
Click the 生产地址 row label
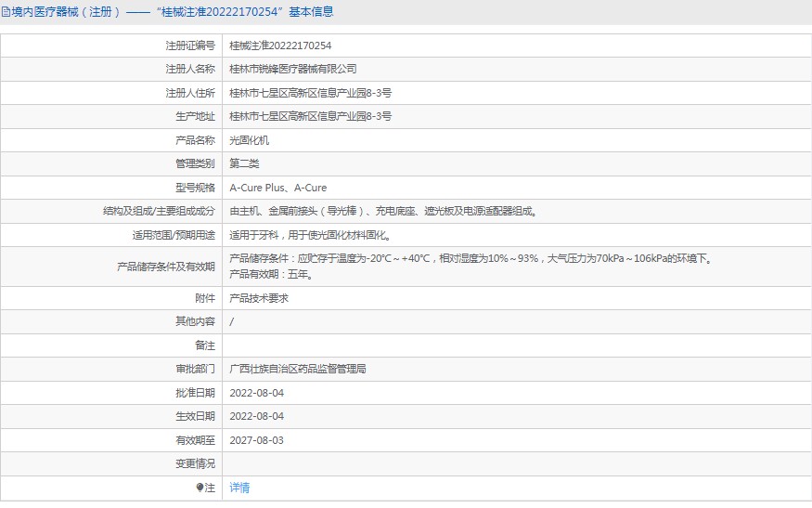195,116
